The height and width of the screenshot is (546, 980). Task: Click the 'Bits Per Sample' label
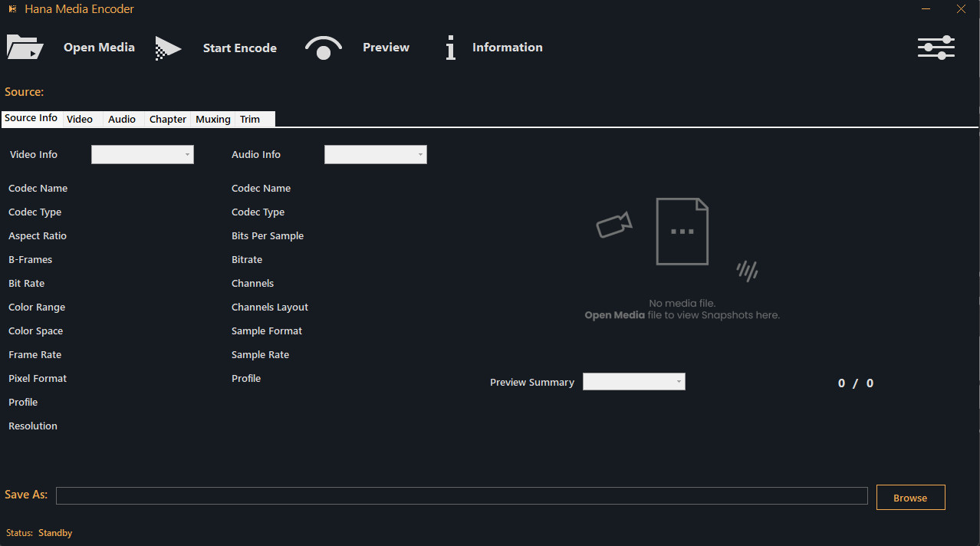268,235
